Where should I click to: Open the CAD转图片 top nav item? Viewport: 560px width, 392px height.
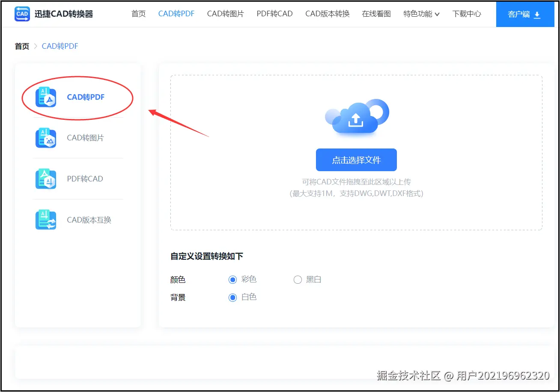226,14
